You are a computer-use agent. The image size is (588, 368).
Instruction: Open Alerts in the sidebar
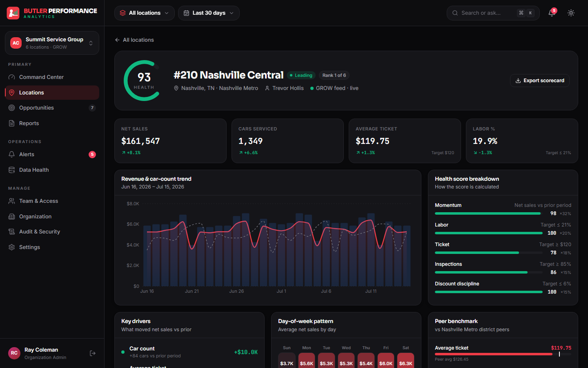click(x=52, y=155)
